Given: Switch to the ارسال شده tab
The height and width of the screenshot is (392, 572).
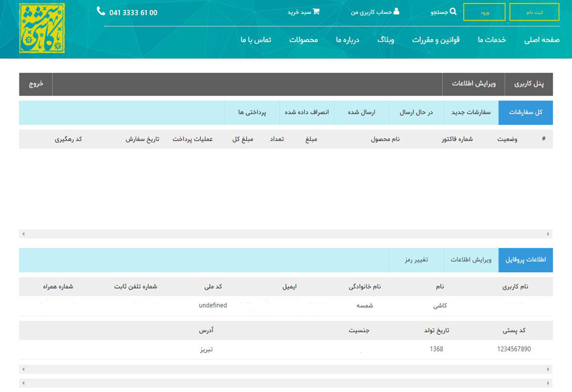Looking at the screenshot, I should (362, 113).
